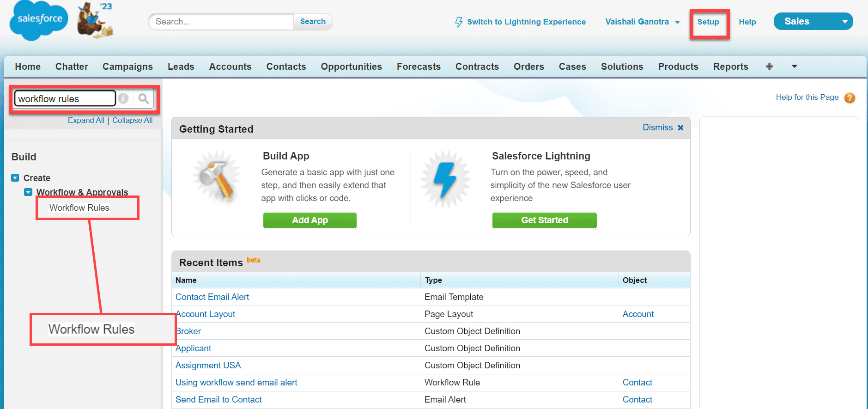Viewport: 868px width, 409px height.
Task: Open the Contracts tab
Action: point(477,67)
